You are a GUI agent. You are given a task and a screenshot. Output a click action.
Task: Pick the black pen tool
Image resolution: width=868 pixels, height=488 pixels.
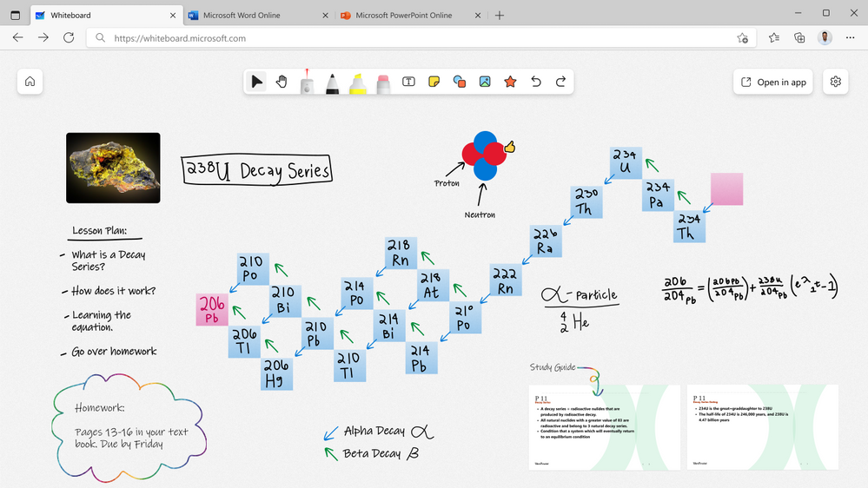[x=332, y=83]
